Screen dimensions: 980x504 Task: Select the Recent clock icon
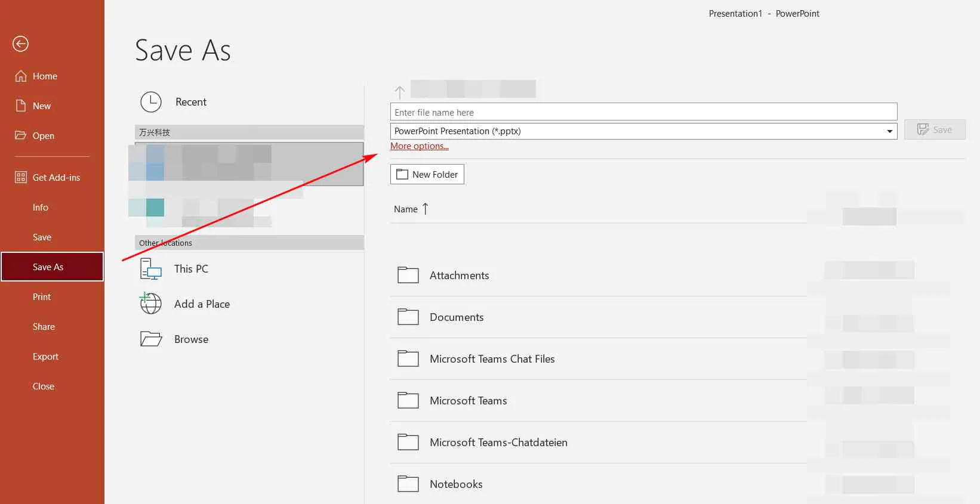pos(151,102)
